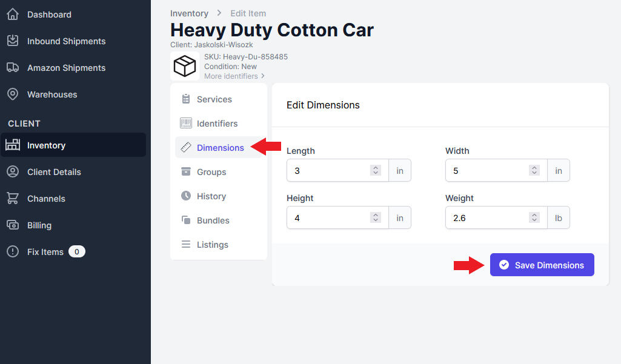
Task: Click the Bundles stacked squares icon
Action: point(186,220)
